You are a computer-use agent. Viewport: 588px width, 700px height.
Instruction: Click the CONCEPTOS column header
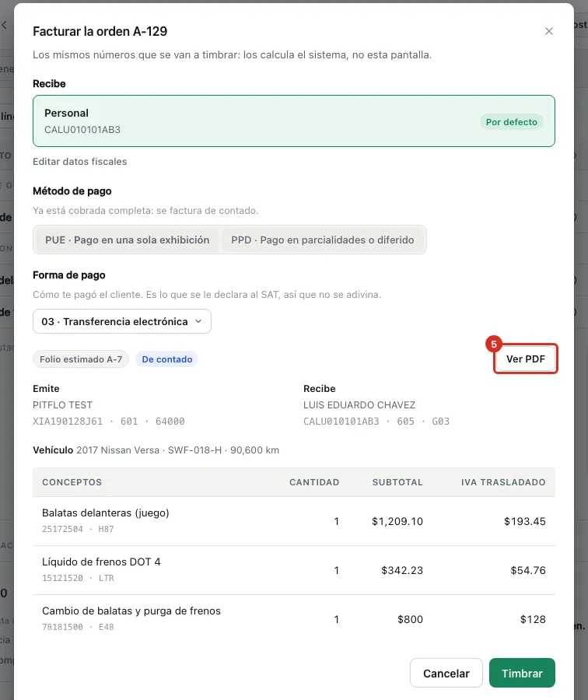(x=72, y=482)
